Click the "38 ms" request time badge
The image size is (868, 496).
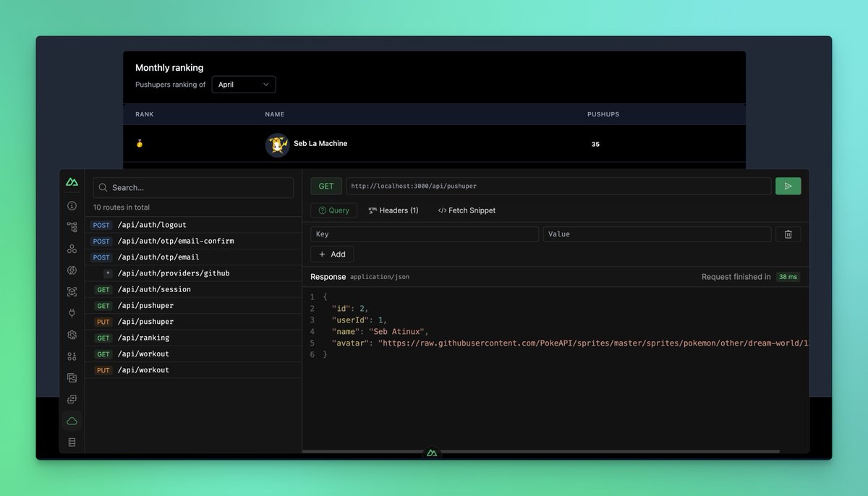(788, 277)
